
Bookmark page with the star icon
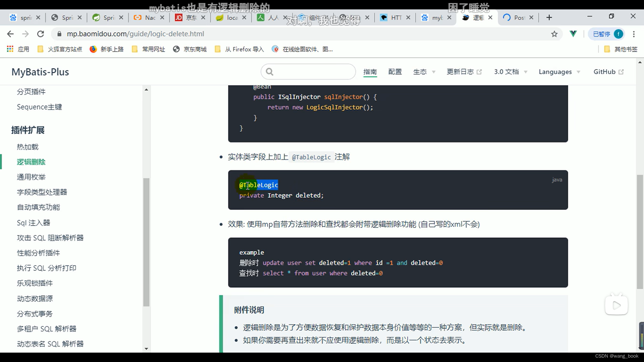pyautogui.click(x=554, y=34)
